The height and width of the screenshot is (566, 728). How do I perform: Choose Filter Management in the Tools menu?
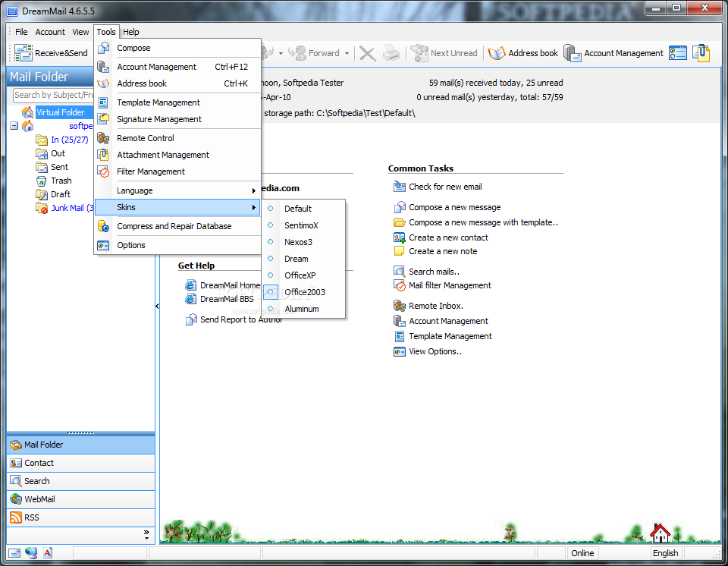[x=177, y=171]
